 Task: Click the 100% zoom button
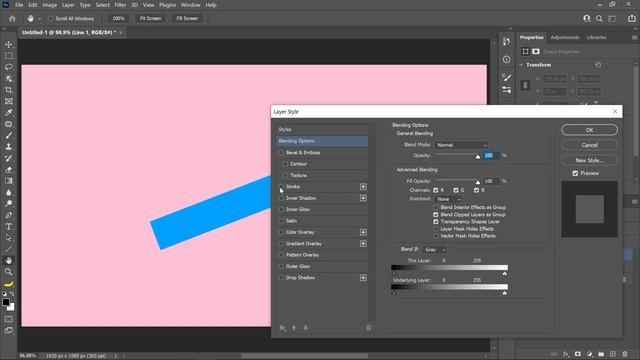click(x=118, y=18)
